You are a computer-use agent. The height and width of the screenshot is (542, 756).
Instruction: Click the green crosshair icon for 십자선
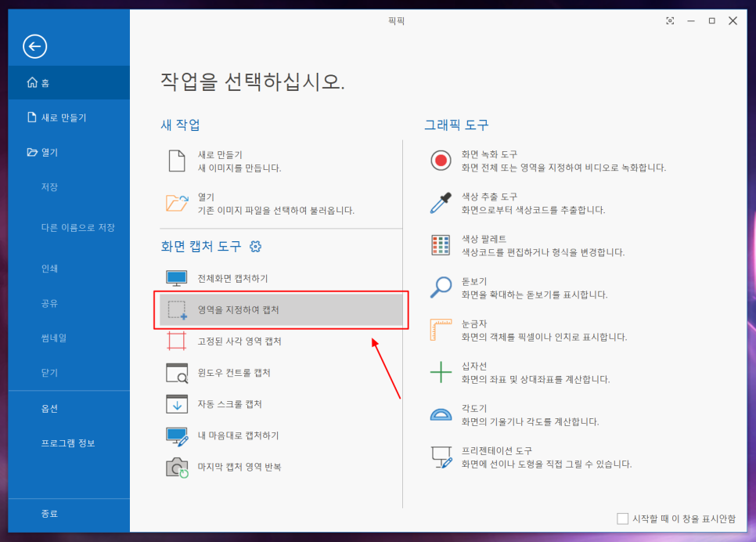point(441,372)
